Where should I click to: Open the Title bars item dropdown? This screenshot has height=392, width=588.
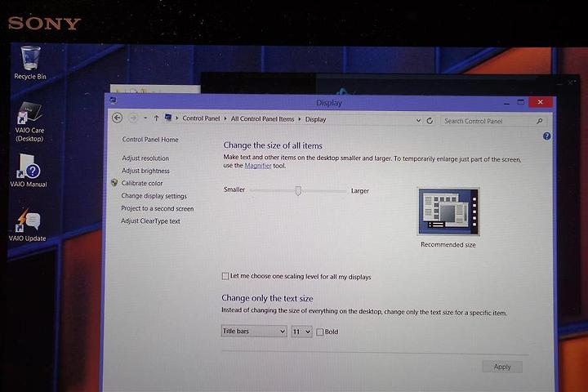(254, 332)
